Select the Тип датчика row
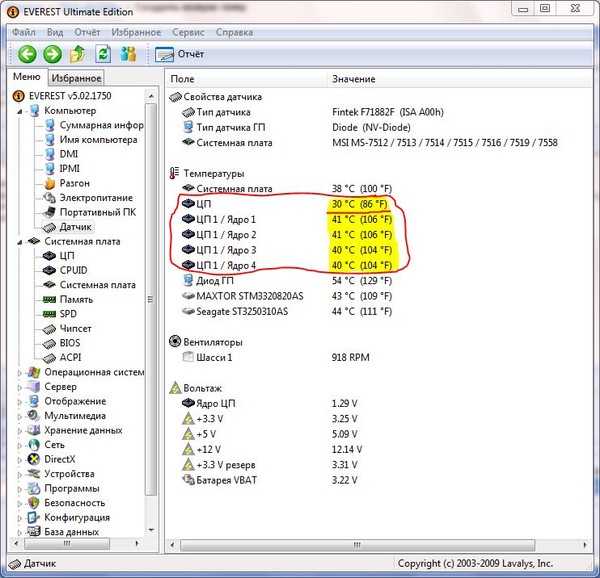This screenshot has height=578, width=600. [x=313, y=112]
